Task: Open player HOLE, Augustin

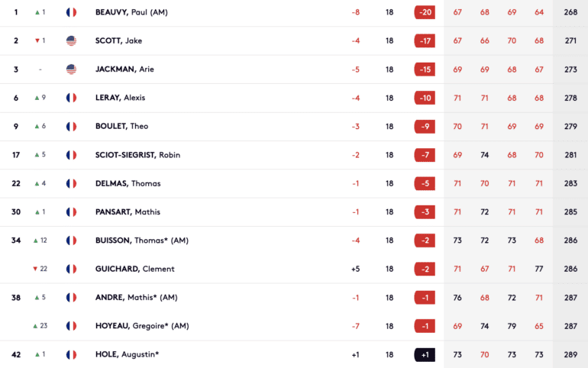Action: tap(127, 354)
